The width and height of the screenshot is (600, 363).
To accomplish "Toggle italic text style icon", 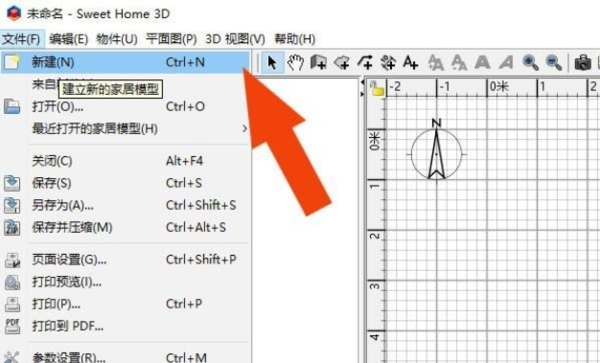I will pyautogui.click(x=505, y=62).
